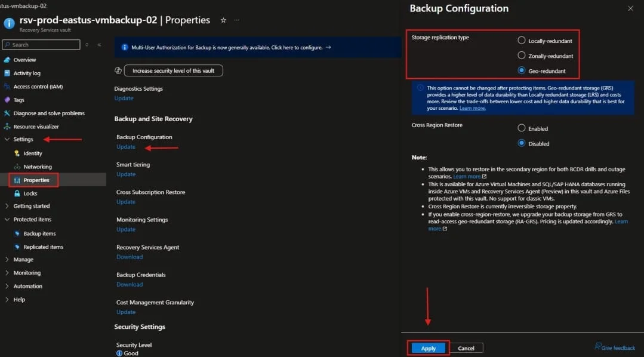Click Update under Cost Management Granularity
This screenshot has width=644, height=357.
coord(126,312)
